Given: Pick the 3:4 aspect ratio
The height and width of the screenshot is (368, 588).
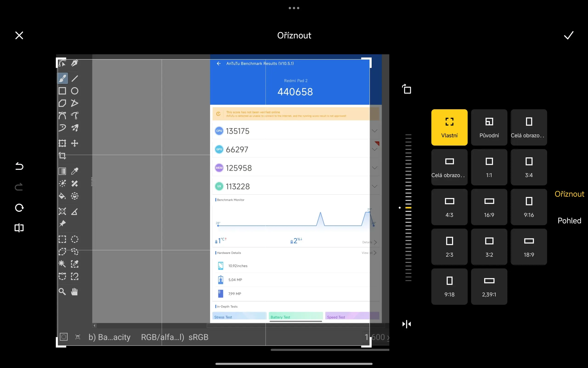Looking at the screenshot, I should tap(529, 167).
